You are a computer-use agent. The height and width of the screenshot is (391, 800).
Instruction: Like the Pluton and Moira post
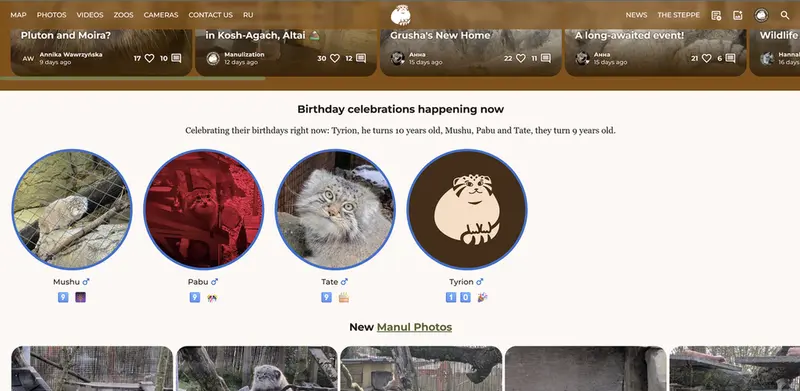point(149,58)
